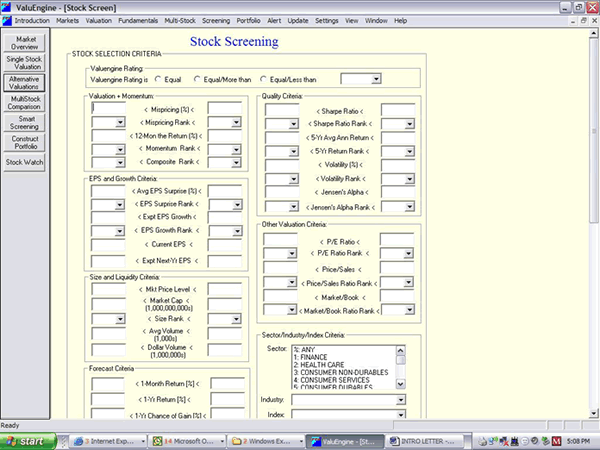Click the Smart Screening sidebar button
The image size is (600, 450).
[x=24, y=122]
